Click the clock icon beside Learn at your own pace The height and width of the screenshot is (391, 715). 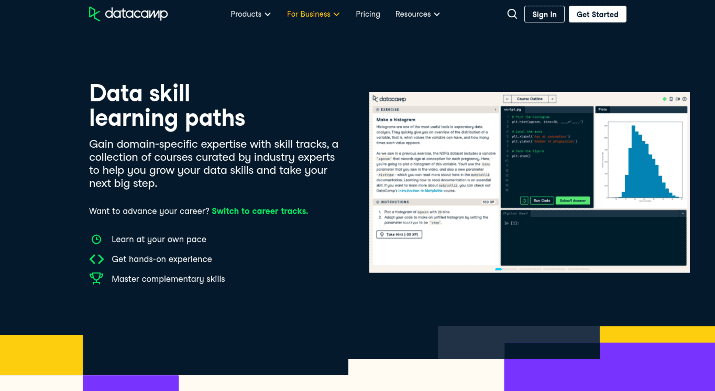pos(96,239)
